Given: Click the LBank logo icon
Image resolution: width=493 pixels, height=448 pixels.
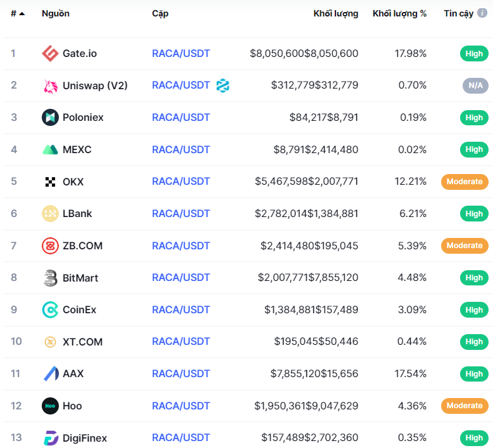Looking at the screenshot, I should click(x=50, y=214).
